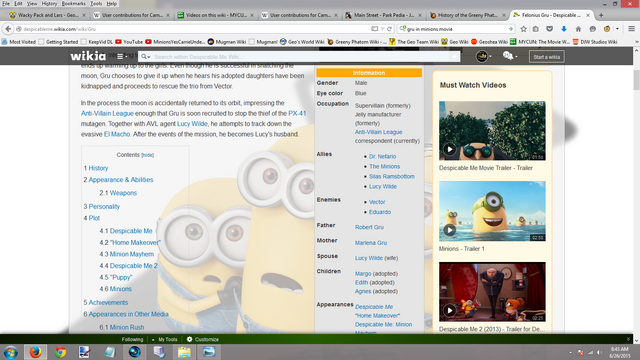Screen dimensions: 640x360
Task: Open the Lucy Wilde link in article text
Action: click(x=192, y=124)
